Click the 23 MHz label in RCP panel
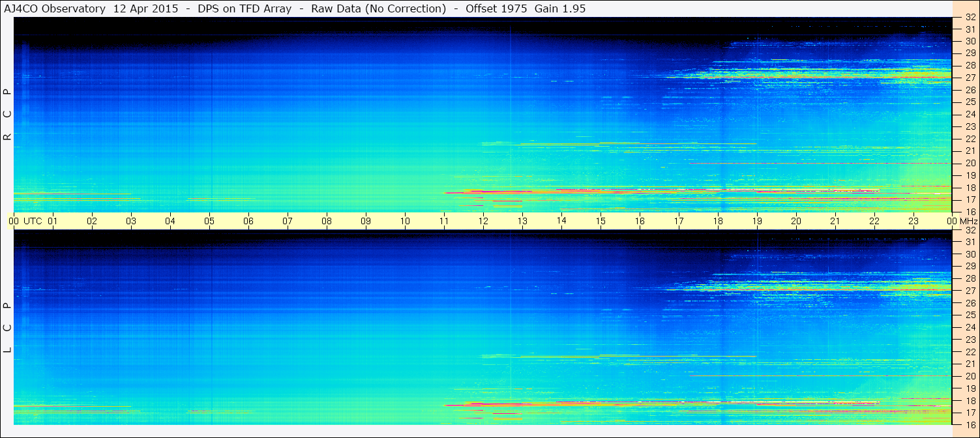The image size is (980, 438). [x=970, y=126]
